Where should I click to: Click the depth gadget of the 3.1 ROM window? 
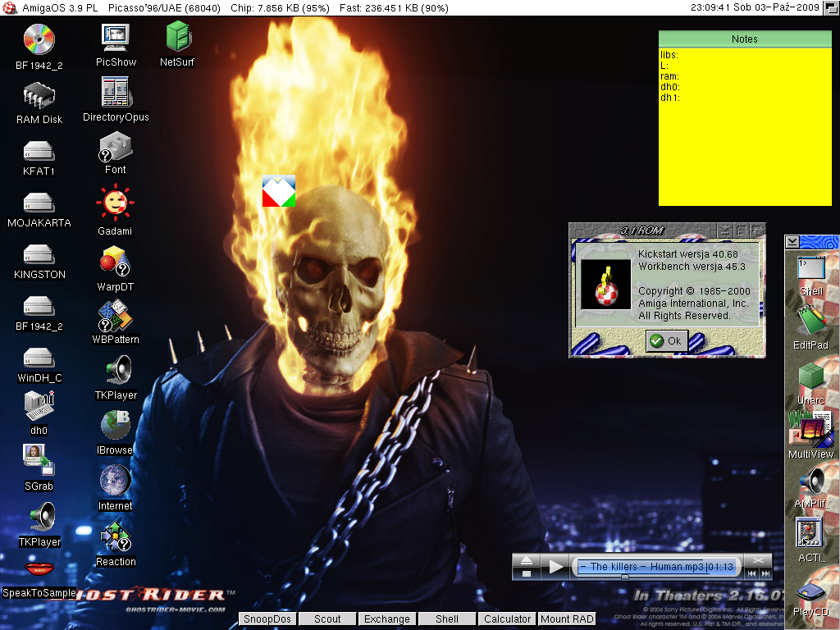pos(757,231)
